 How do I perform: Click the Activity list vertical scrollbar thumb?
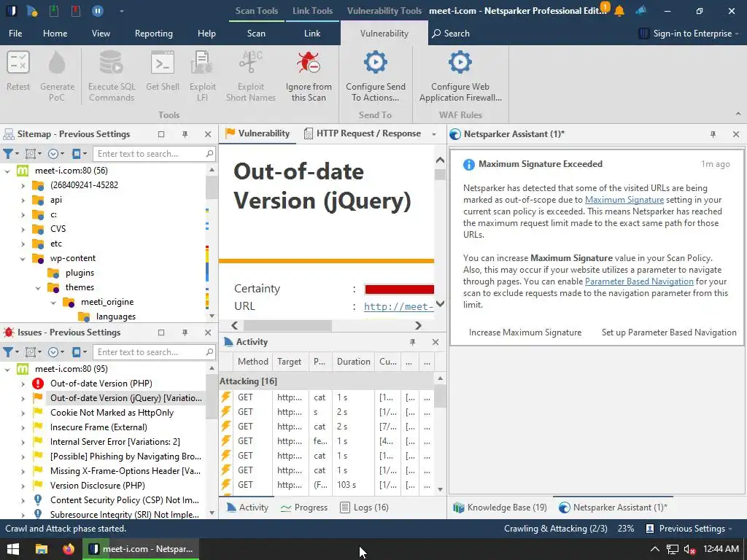tap(440, 396)
